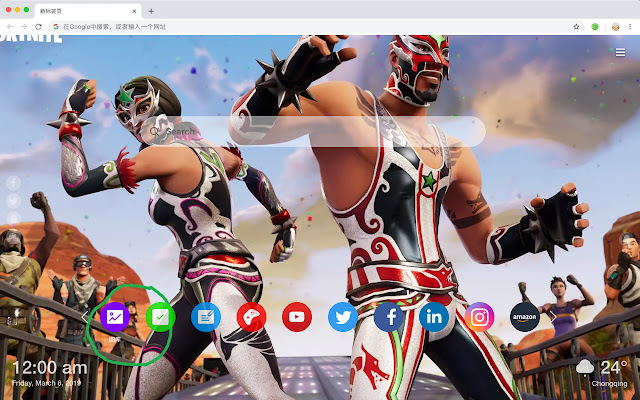
Task: Click the faint Twitter icon in left sidebar
Action: (x=13, y=201)
